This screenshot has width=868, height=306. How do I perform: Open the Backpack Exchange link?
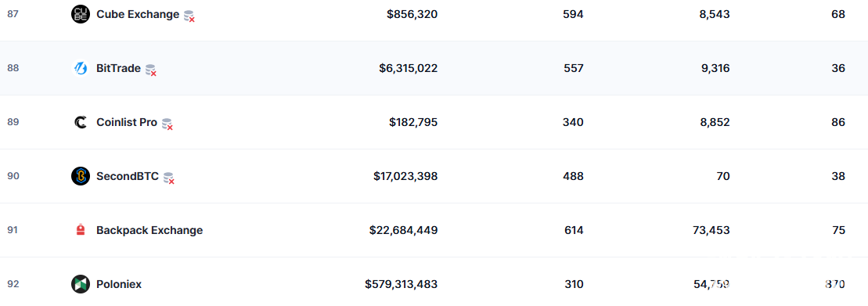click(149, 230)
